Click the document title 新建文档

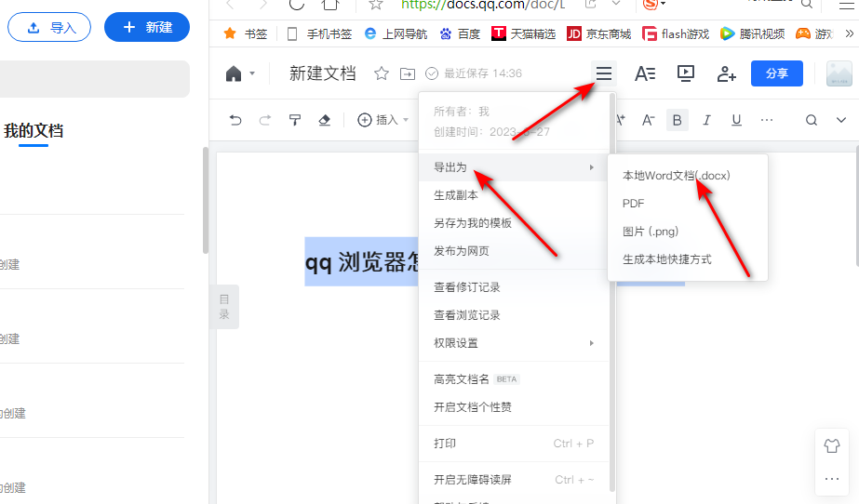pos(323,73)
